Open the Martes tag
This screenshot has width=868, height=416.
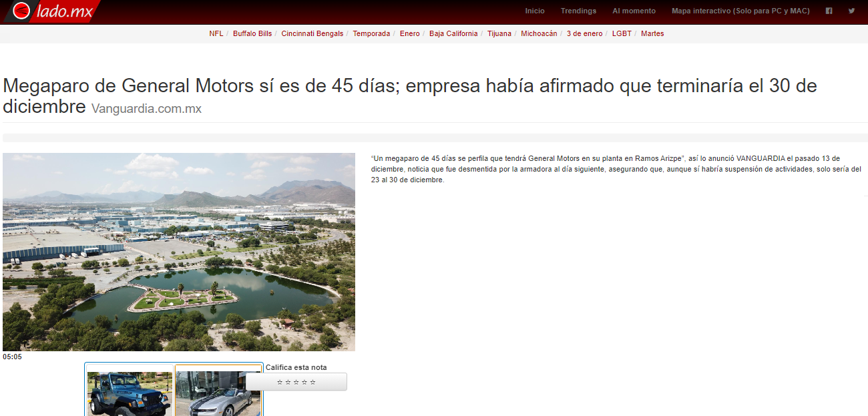pyautogui.click(x=652, y=33)
